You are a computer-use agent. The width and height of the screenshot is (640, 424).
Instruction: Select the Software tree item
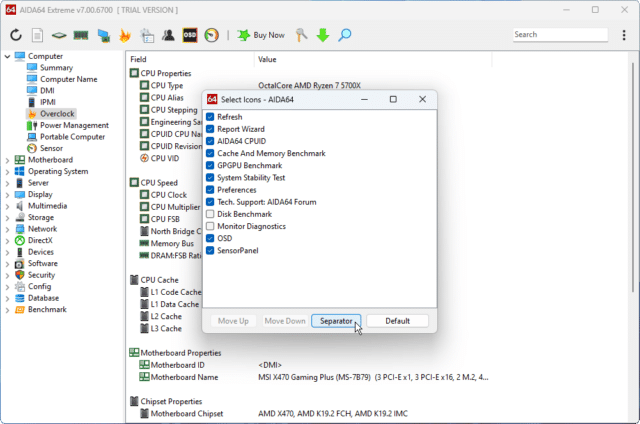coord(42,264)
